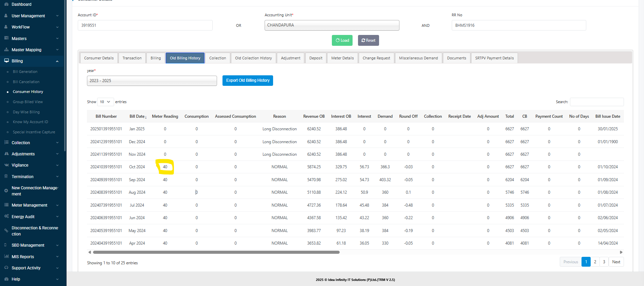Screen dimensions: 644x286
Task: Click the Reset button
Action: point(368,40)
